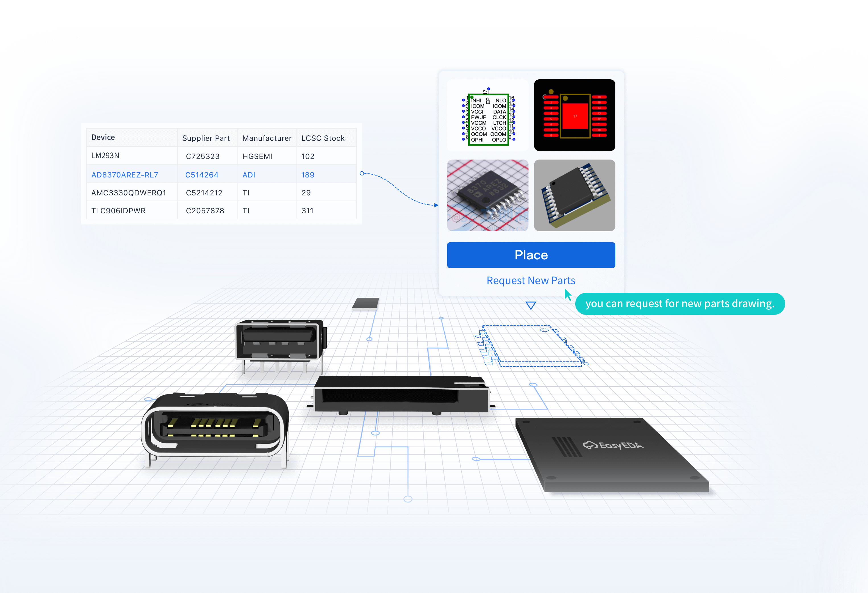Select the red PCB footprint thumbnail
868x593 pixels.
pos(574,115)
